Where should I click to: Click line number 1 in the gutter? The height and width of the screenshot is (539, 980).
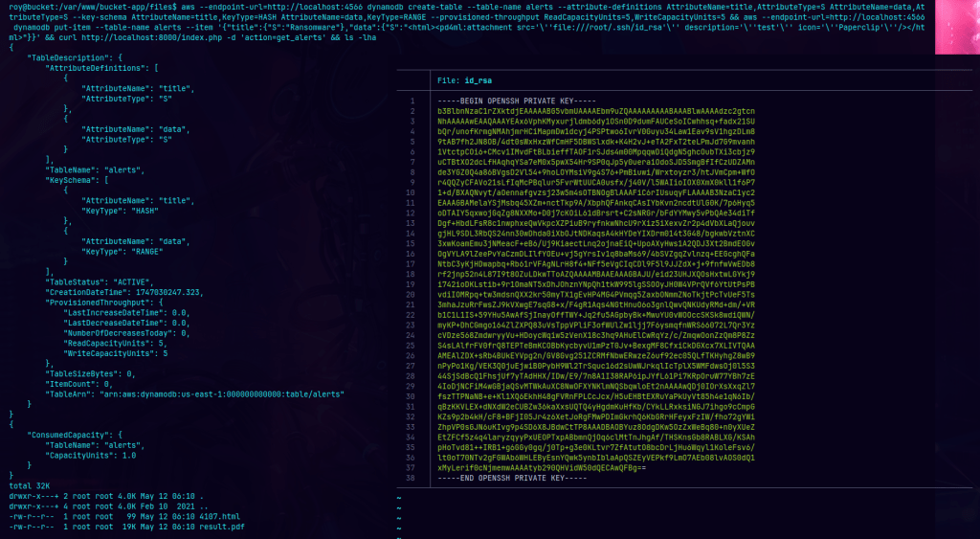(411, 101)
